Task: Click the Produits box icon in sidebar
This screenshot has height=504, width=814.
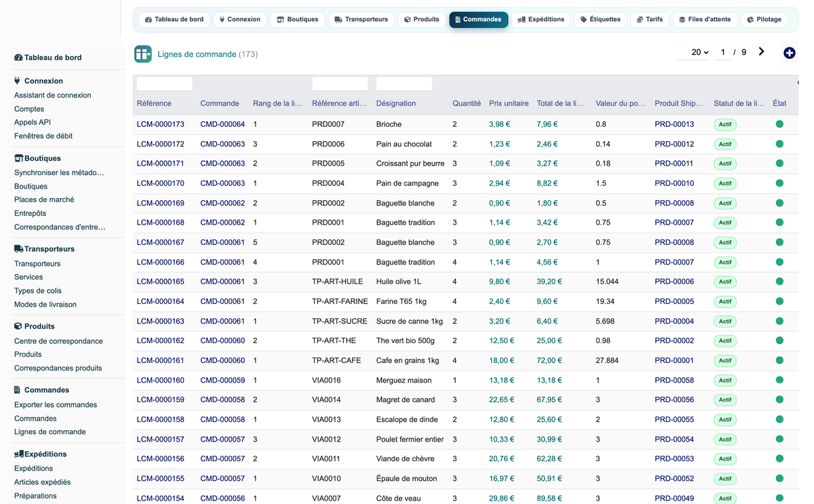Action: (18, 326)
